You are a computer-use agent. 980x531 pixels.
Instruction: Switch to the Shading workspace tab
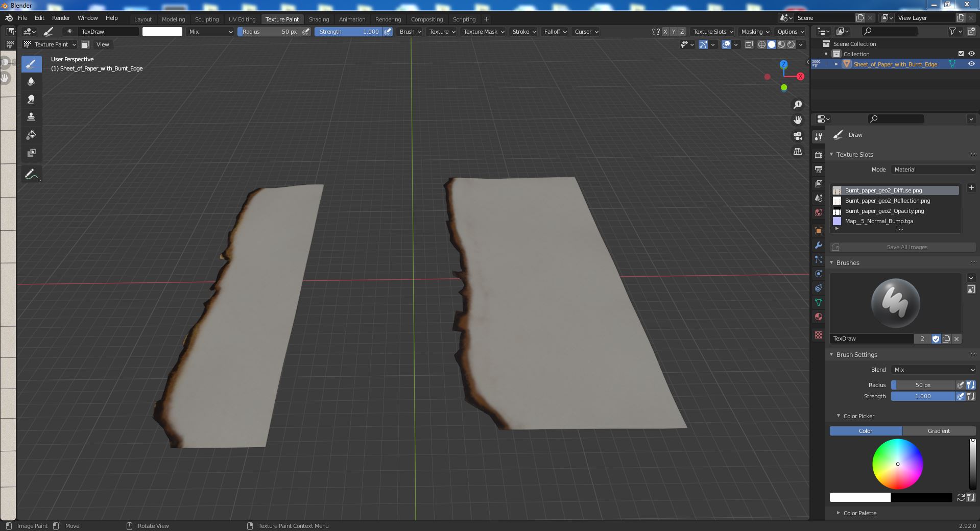tap(319, 19)
